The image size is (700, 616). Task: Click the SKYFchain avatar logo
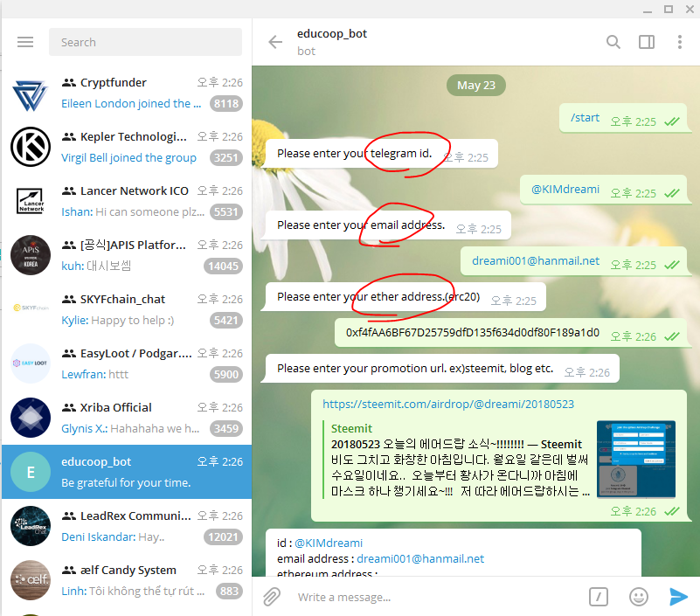point(31,309)
